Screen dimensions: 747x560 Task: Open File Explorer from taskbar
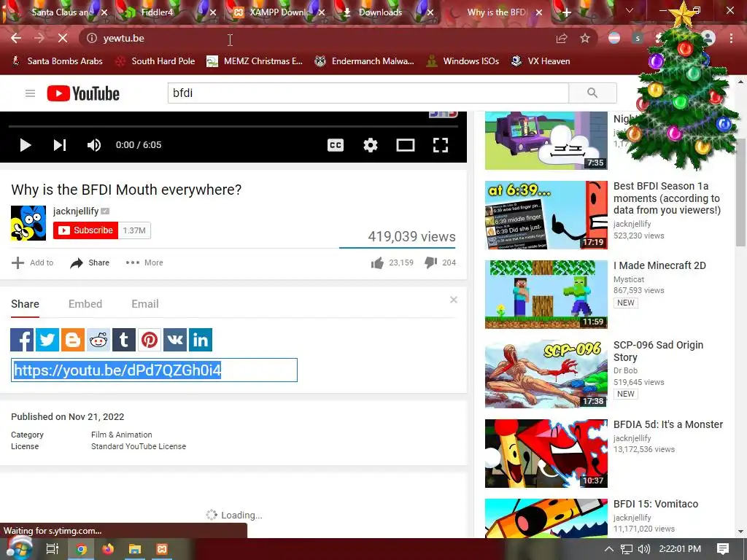pos(135,549)
